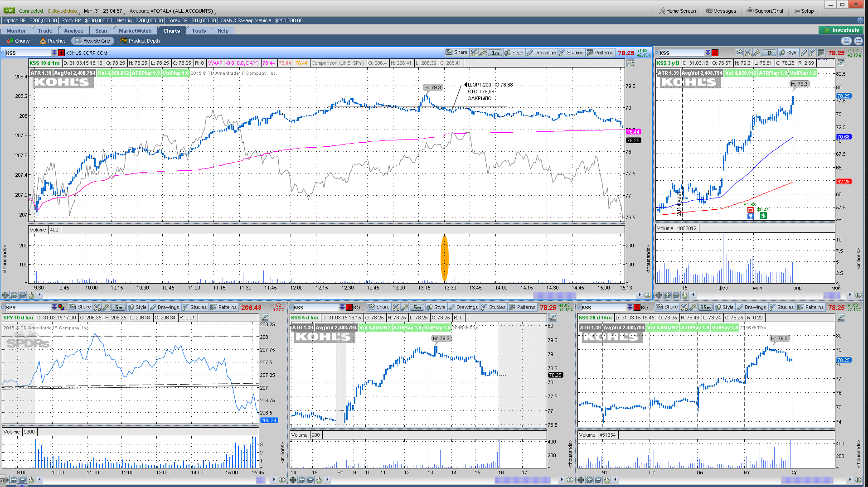Select the Prophet sub-tab

click(52, 41)
